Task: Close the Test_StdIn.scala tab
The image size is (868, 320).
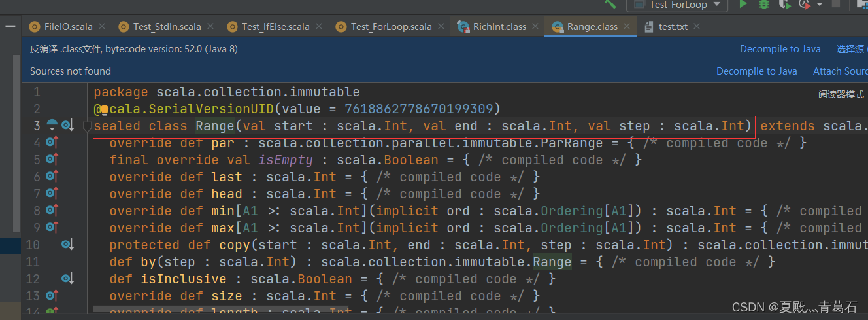Action: click(x=209, y=27)
